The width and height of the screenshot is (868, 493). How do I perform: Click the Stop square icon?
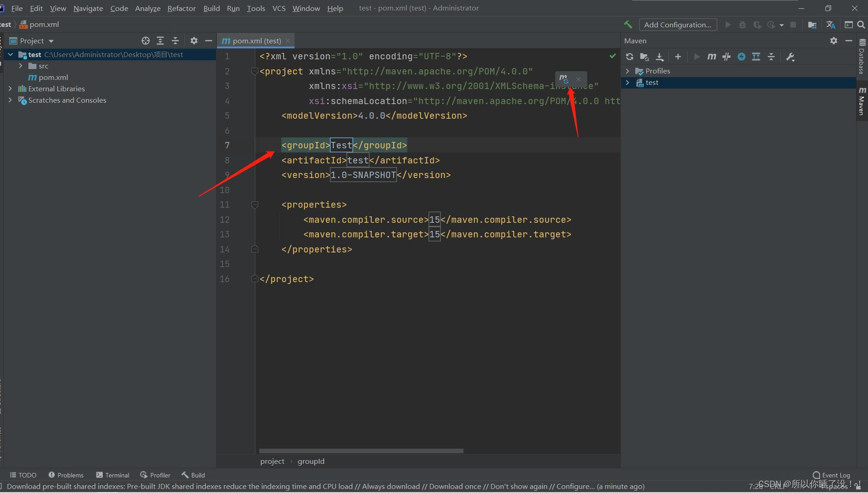pyautogui.click(x=793, y=25)
